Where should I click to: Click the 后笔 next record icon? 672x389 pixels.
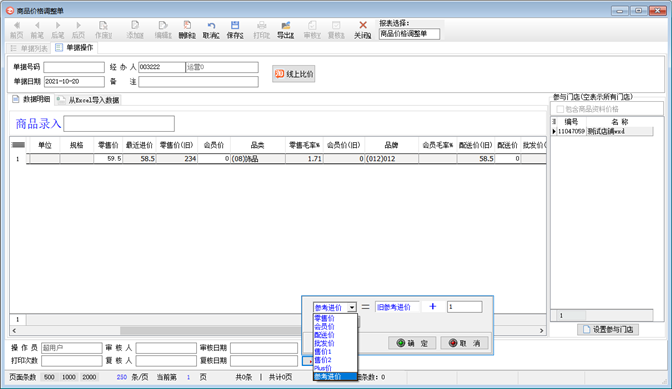tap(57, 30)
